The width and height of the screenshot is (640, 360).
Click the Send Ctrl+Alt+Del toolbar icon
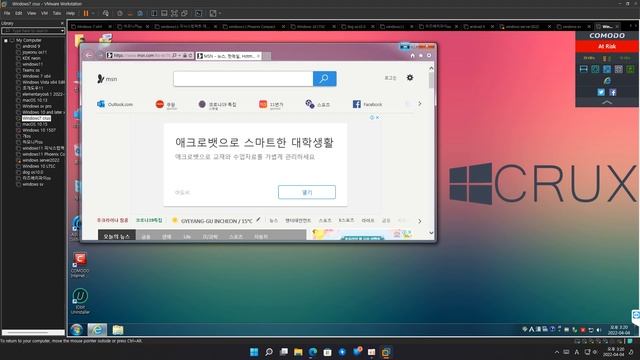[106, 13]
